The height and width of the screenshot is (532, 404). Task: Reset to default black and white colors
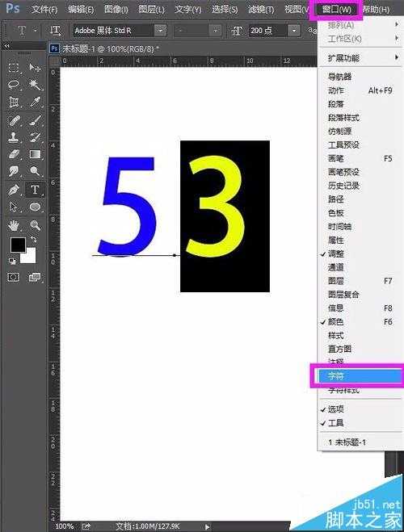pyautogui.click(x=12, y=261)
